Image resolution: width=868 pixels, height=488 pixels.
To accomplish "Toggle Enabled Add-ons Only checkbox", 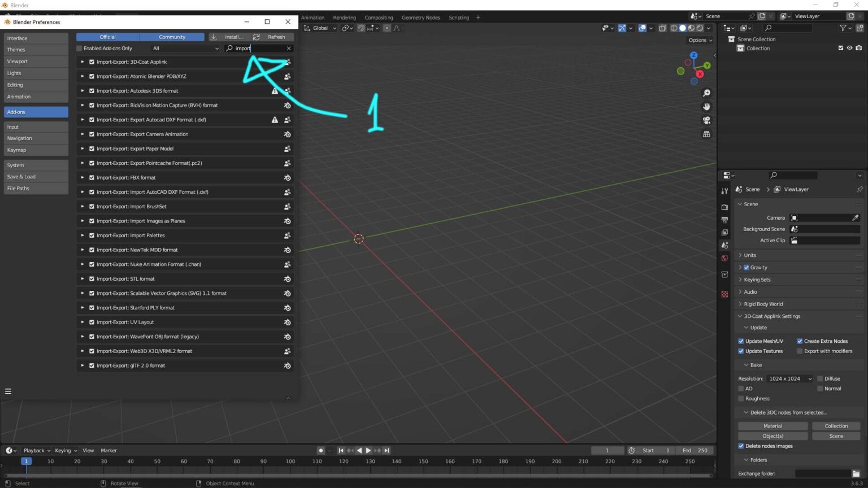I will [80, 49].
